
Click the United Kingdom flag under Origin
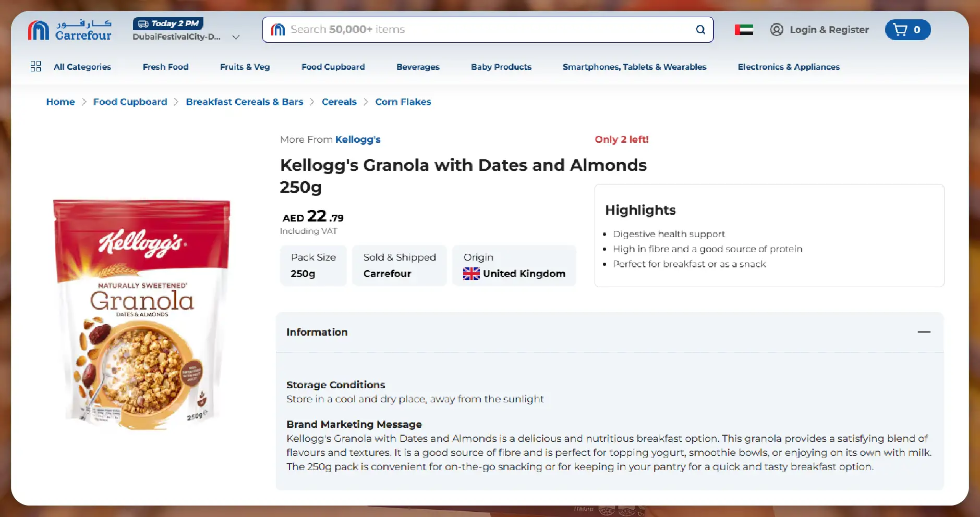(471, 273)
